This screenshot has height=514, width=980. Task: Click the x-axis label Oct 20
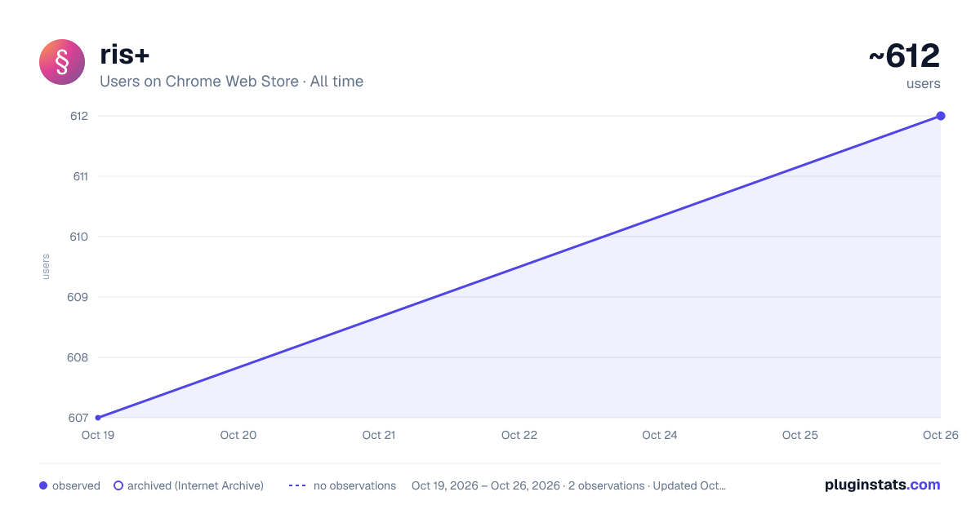pyautogui.click(x=238, y=435)
